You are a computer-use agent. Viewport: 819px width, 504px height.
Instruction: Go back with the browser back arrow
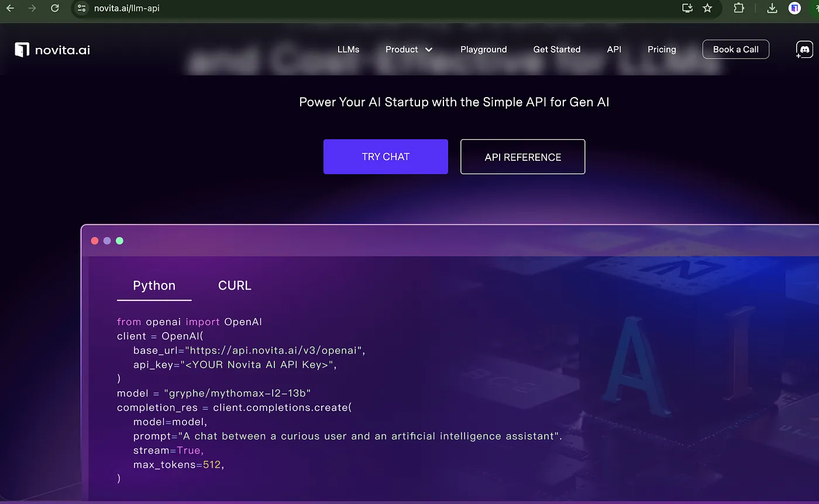coord(10,8)
